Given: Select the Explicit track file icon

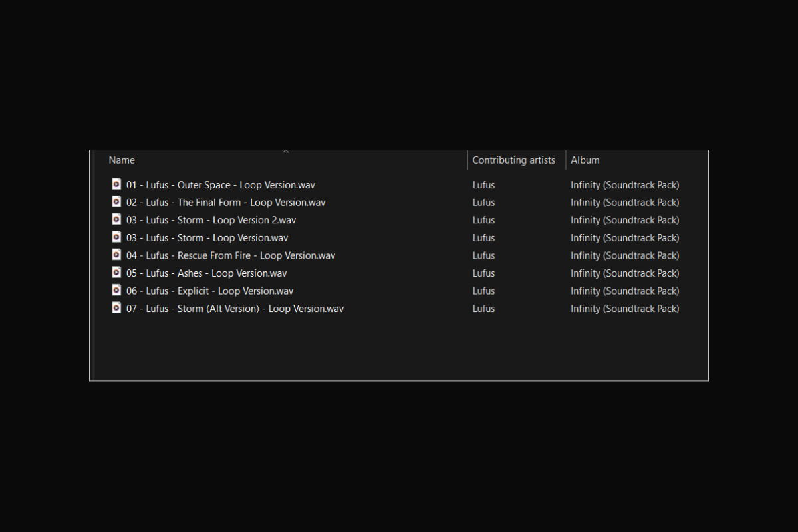Looking at the screenshot, I should point(116,290).
